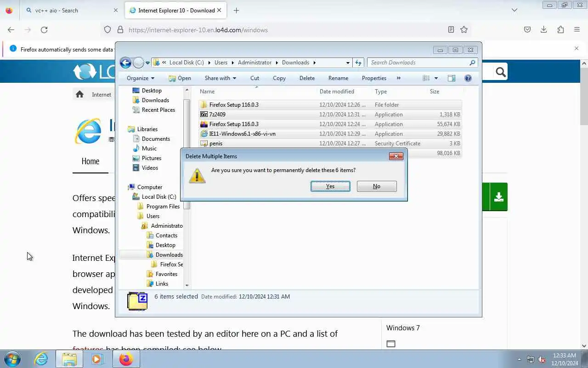Select Recent Places in sidebar

click(x=158, y=110)
